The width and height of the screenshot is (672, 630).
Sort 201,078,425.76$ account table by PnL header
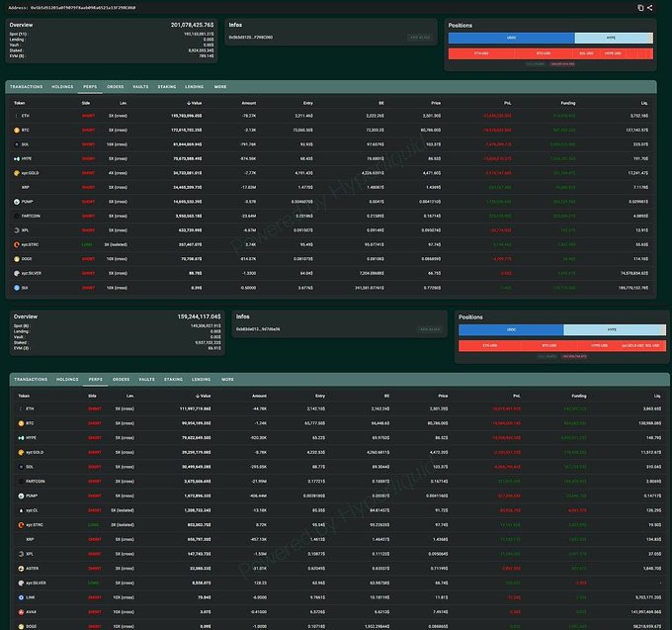[507, 103]
